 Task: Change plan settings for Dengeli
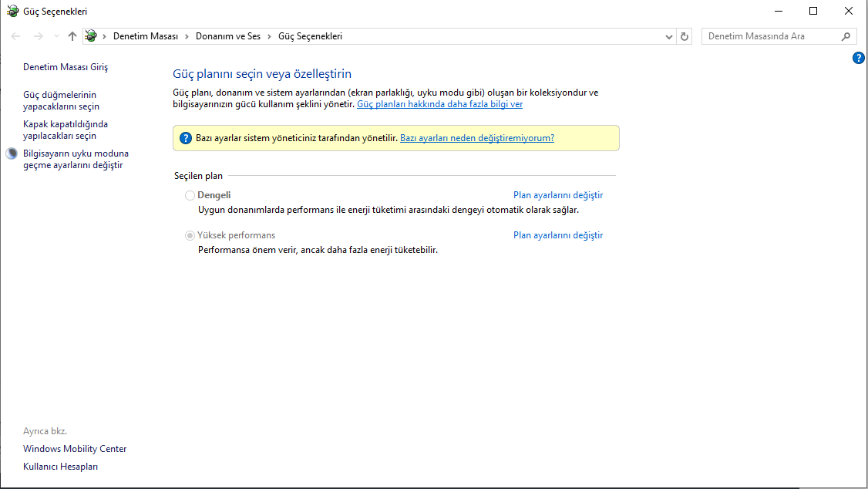point(558,195)
